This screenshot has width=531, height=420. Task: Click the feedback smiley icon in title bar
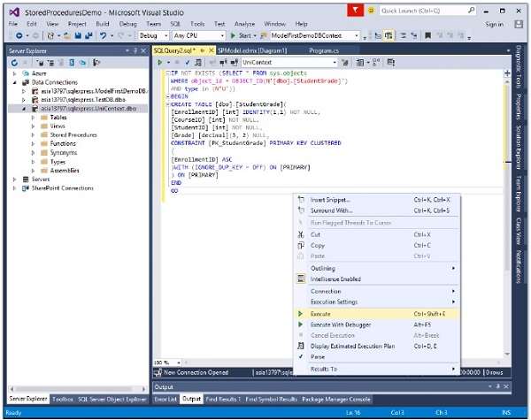tap(369, 11)
